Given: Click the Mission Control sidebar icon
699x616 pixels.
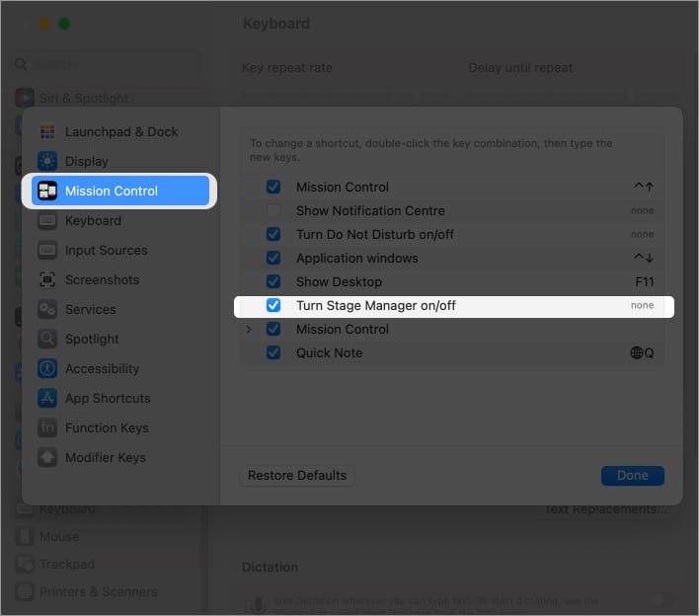Looking at the screenshot, I should coord(47,191).
